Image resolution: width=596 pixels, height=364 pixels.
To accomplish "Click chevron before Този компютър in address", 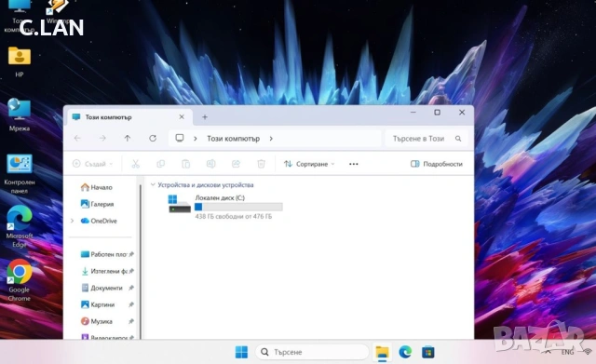I will pyautogui.click(x=196, y=139).
